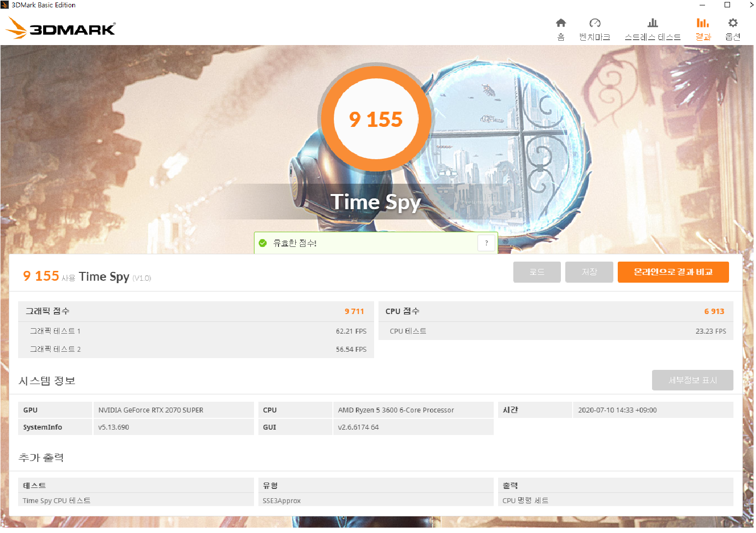Select the CPU score value 6 913
This screenshot has height=533, width=756.
[x=714, y=311]
